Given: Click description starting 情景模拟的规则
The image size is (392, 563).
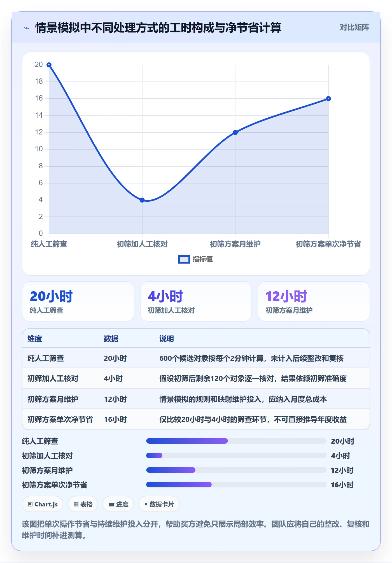Looking at the screenshot, I should [243, 399].
